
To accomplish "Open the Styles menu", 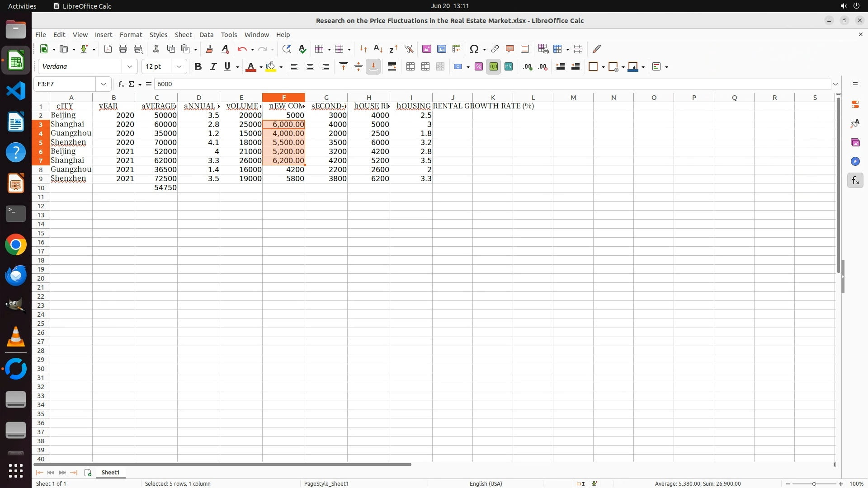I will tap(158, 35).
